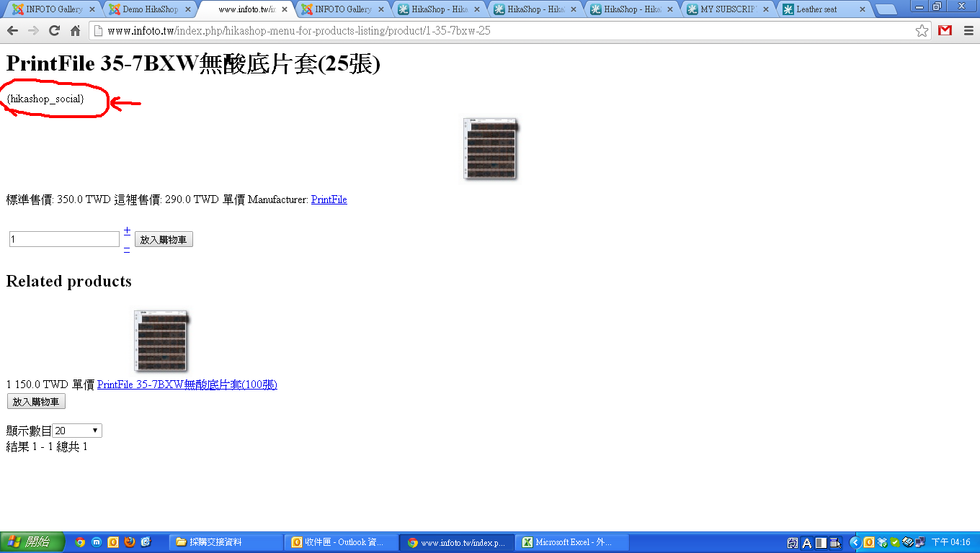Click the blue m quick launch icon
The width and height of the screenshot is (980, 553).
pyautogui.click(x=97, y=542)
